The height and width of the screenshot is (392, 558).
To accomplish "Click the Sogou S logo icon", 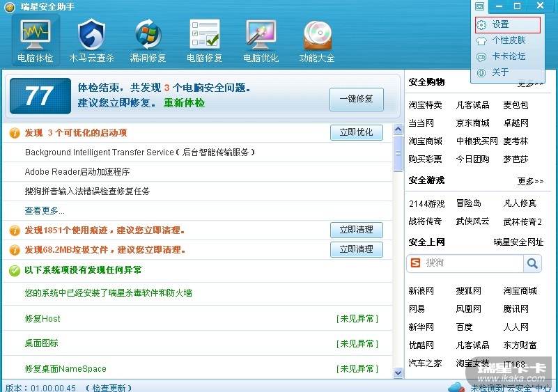I will tap(415, 263).
